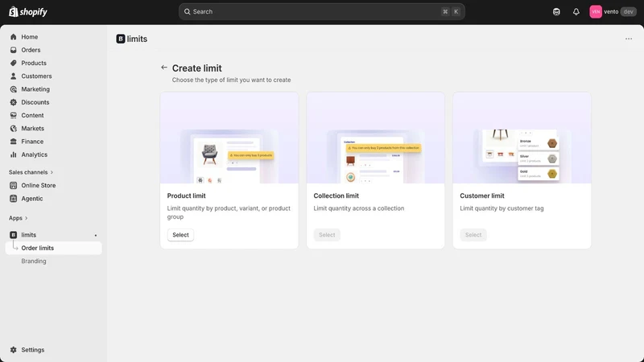644x362 pixels.
Task: Click the Create limit heading
Action: click(196, 68)
